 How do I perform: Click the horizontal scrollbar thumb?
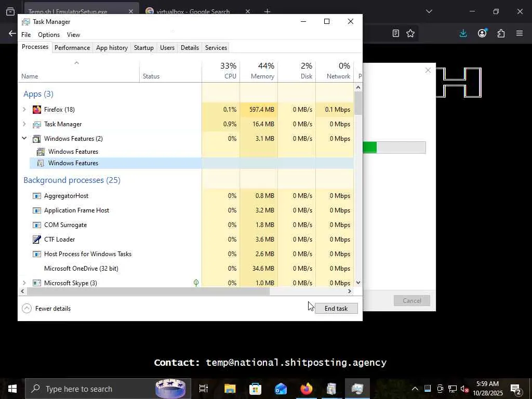148,291
